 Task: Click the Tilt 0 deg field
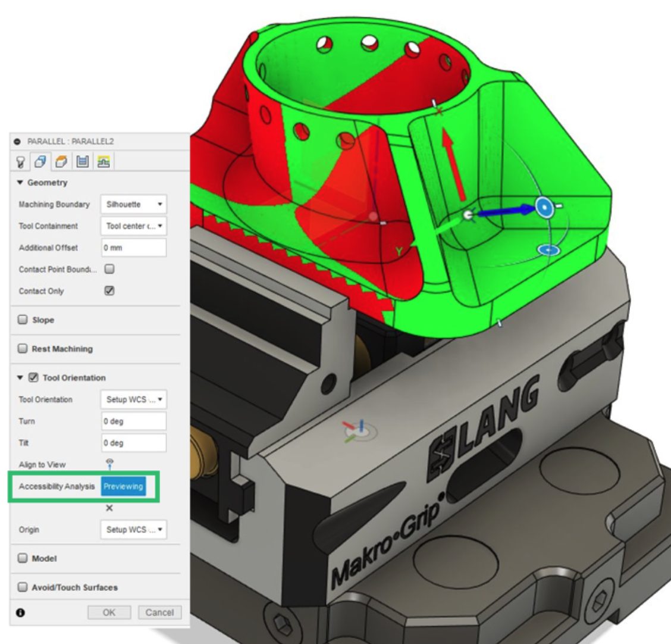[x=133, y=443]
